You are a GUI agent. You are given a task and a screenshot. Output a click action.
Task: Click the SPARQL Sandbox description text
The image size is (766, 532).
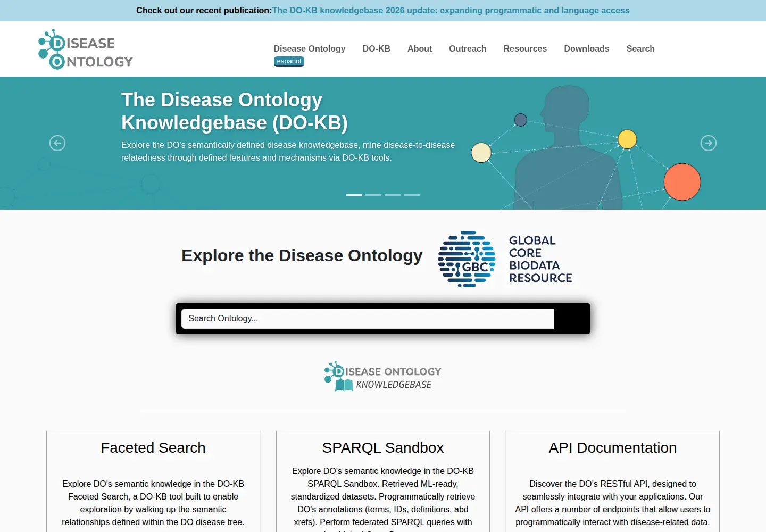[383, 499]
